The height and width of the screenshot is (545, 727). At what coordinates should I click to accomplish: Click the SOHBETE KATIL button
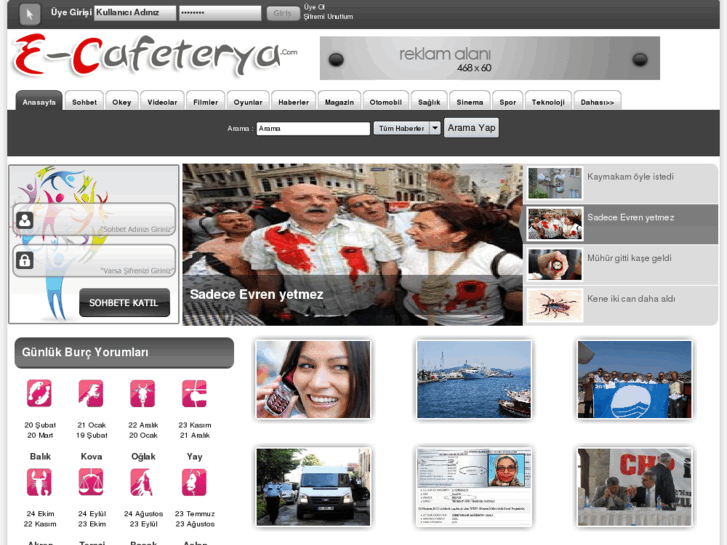click(124, 302)
